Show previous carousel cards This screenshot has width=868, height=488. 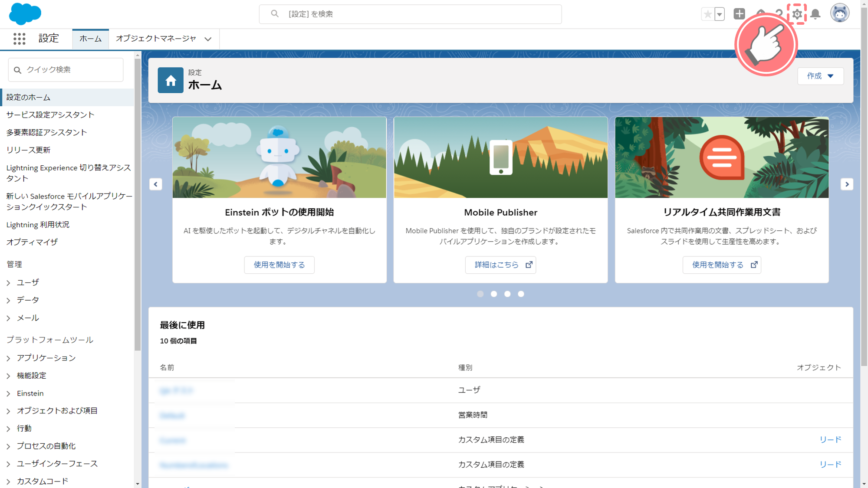pos(156,184)
